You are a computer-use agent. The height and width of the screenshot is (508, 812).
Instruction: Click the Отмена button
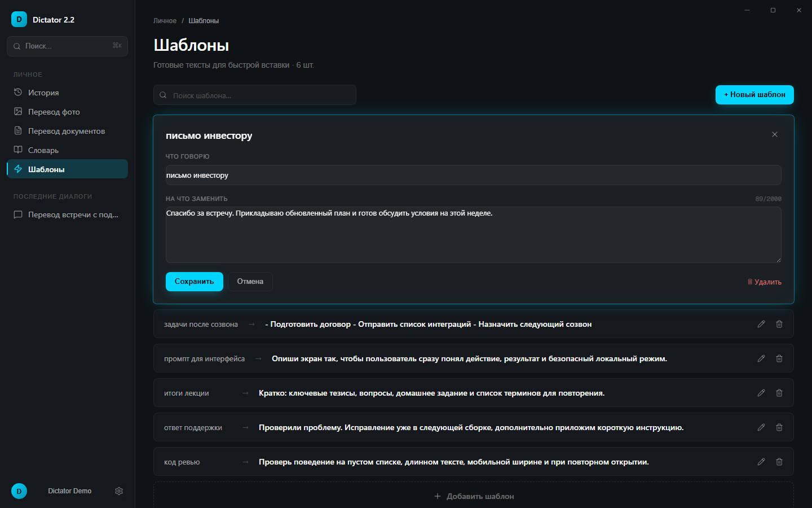tap(250, 282)
